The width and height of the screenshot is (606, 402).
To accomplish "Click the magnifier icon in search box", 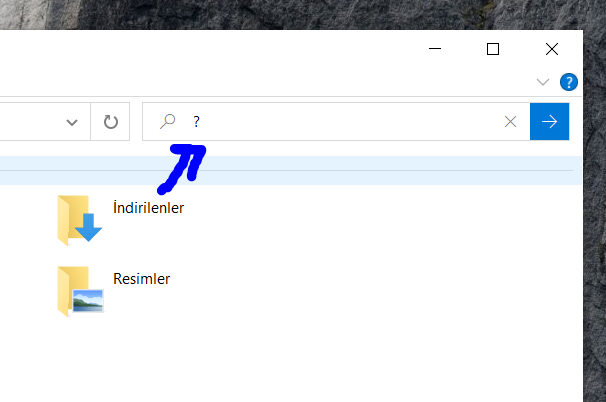I will (168, 121).
